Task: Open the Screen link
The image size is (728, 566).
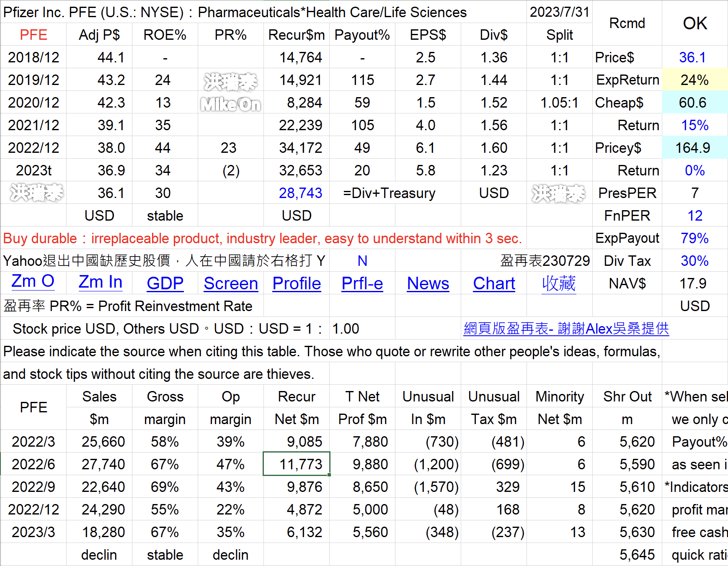Action: [231, 284]
